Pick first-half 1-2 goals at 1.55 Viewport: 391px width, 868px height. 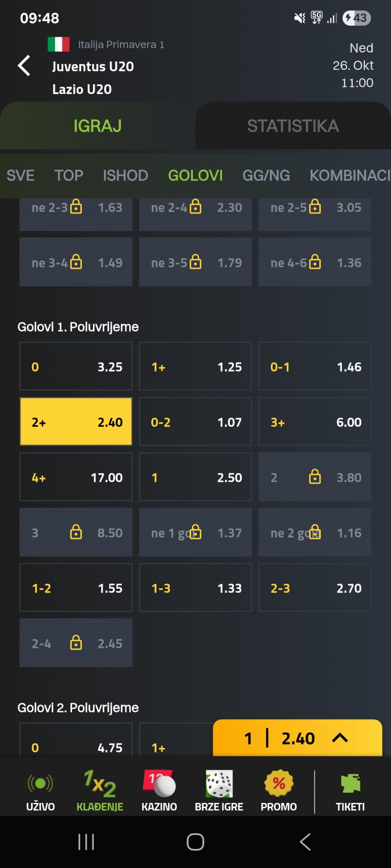pos(76,588)
